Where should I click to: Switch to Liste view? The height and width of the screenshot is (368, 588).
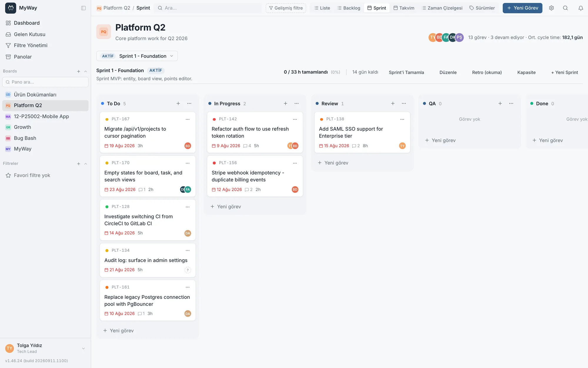tap(322, 8)
